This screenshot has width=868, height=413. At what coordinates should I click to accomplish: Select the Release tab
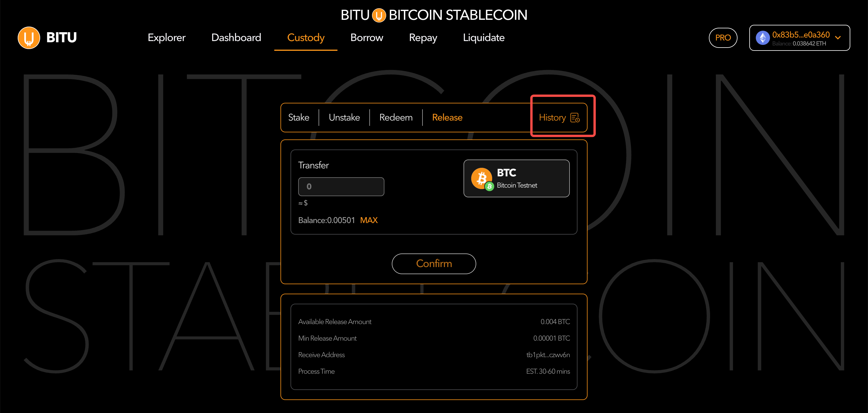click(x=447, y=118)
